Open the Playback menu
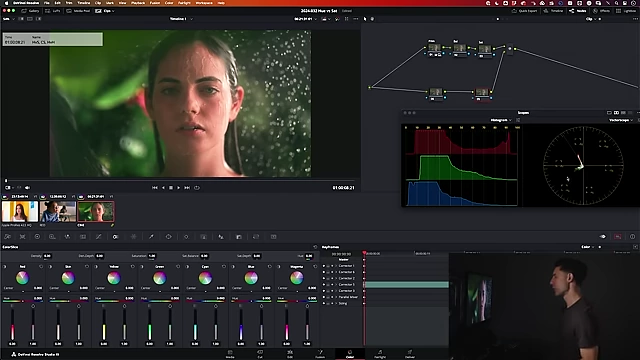Image resolution: width=640 pixels, height=360 pixels. click(x=138, y=3)
